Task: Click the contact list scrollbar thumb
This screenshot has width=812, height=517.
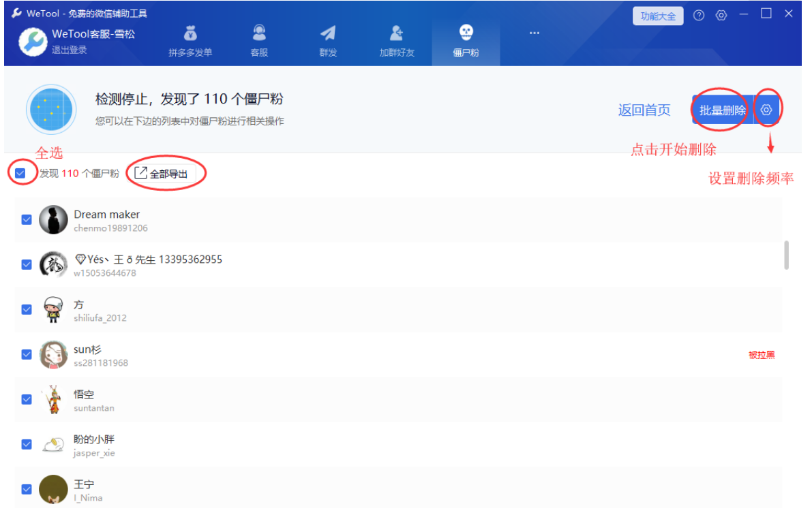Action: tap(786, 255)
